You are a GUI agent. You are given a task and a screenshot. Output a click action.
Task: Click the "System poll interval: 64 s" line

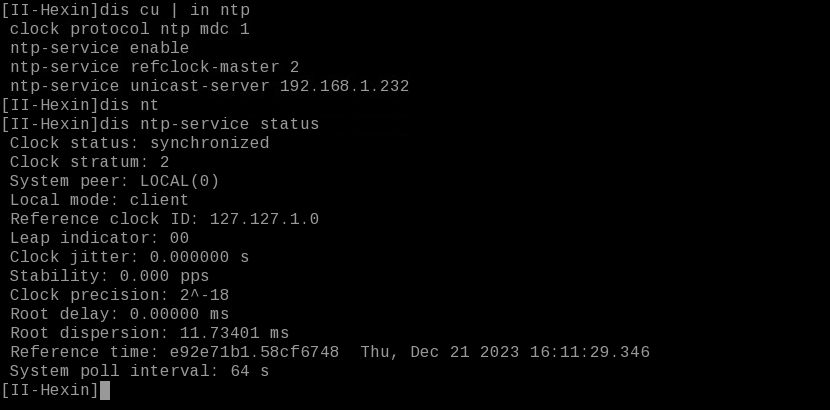[x=139, y=371]
